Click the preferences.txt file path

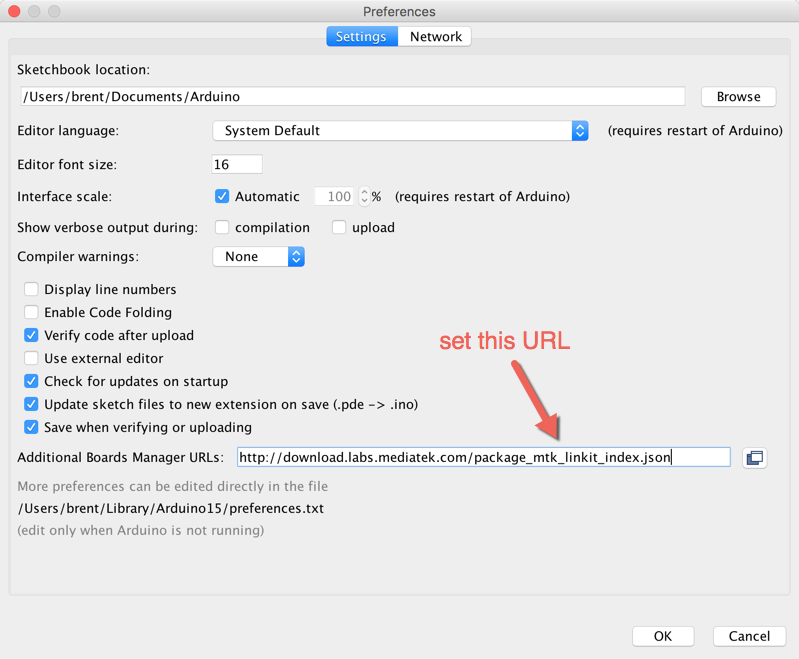[171, 509]
